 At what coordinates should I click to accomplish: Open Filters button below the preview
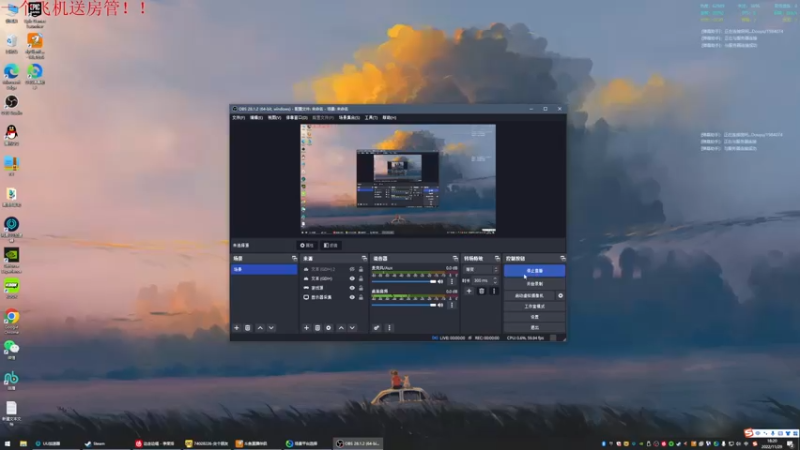(331, 245)
